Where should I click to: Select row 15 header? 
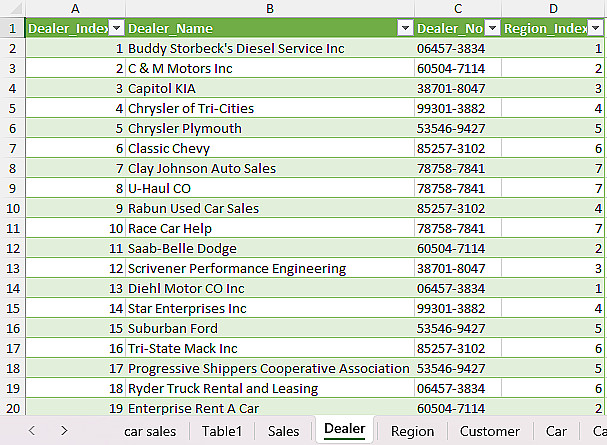[12, 308]
